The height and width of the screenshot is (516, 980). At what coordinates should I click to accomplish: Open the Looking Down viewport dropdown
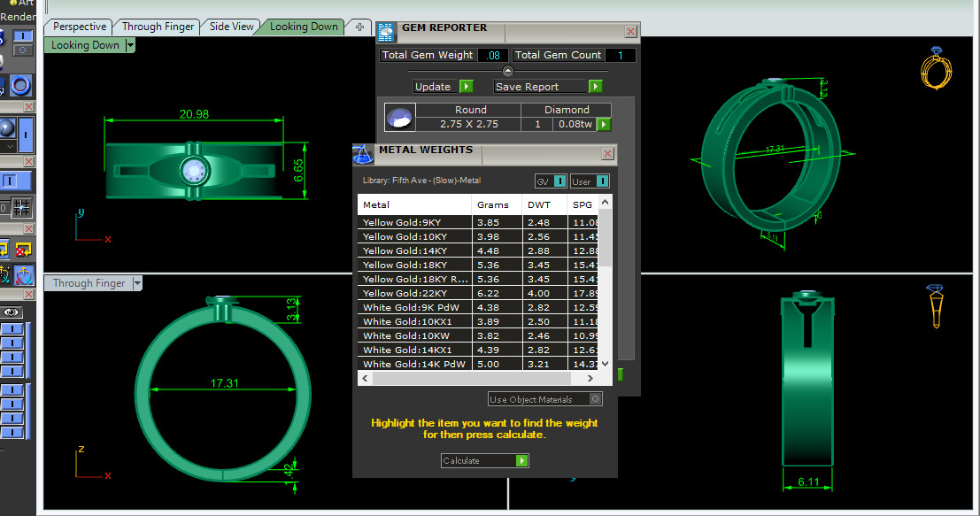[x=130, y=45]
